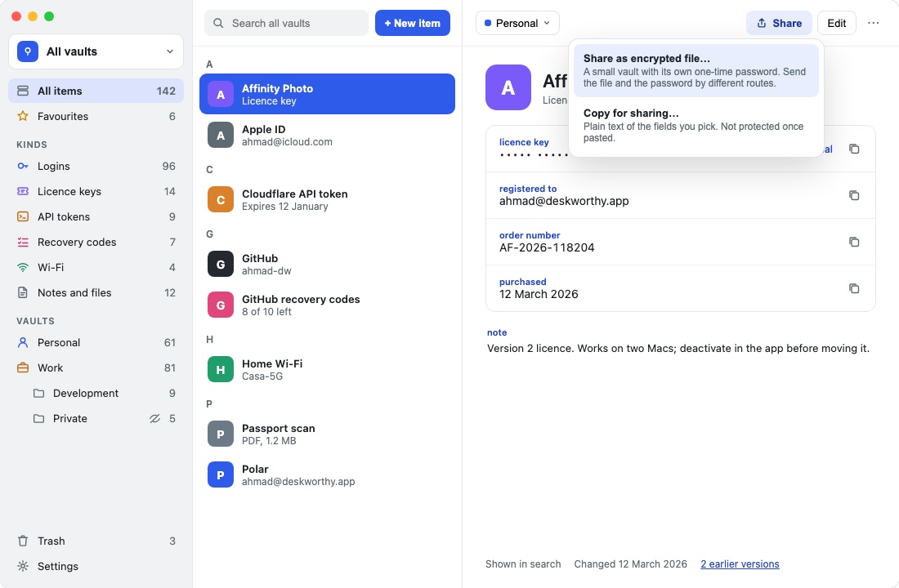
Task: Click the Search all vaults field
Action: [286, 23]
